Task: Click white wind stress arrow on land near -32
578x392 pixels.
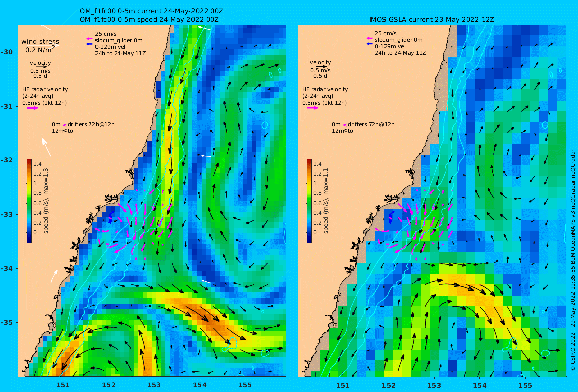Action: 46,147
